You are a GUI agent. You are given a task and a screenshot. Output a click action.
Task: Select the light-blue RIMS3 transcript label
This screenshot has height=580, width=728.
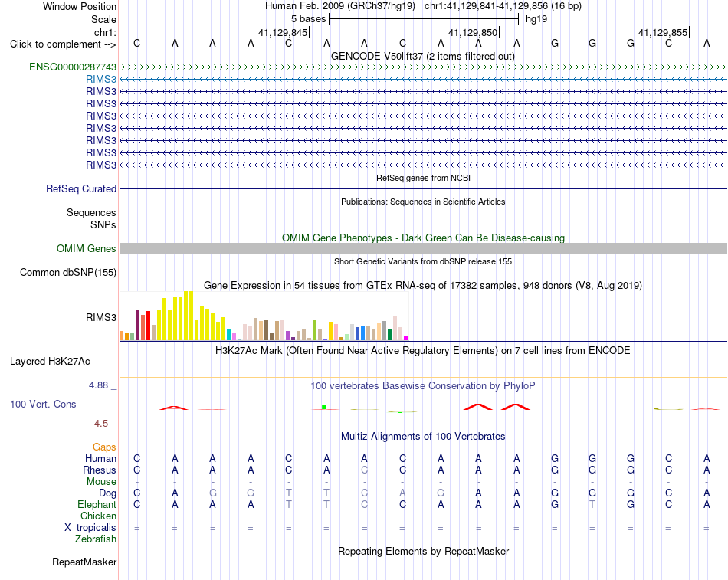(x=101, y=80)
